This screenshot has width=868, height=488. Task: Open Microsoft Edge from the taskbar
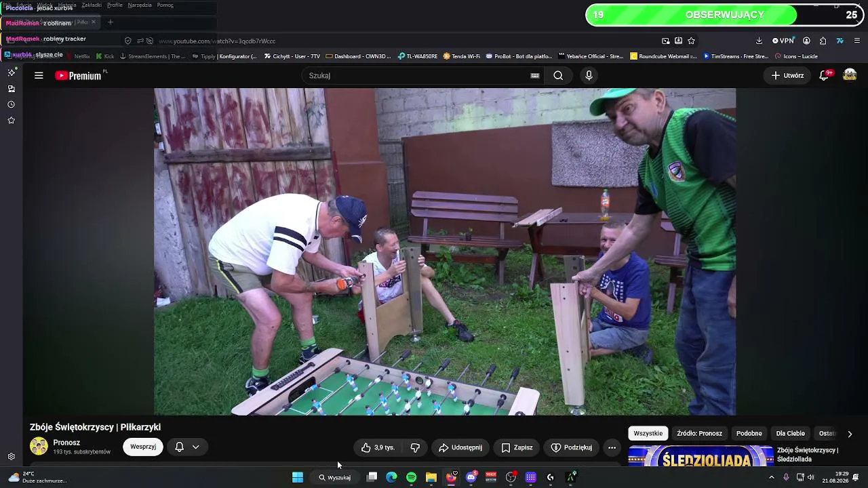click(x=391, y=477)
